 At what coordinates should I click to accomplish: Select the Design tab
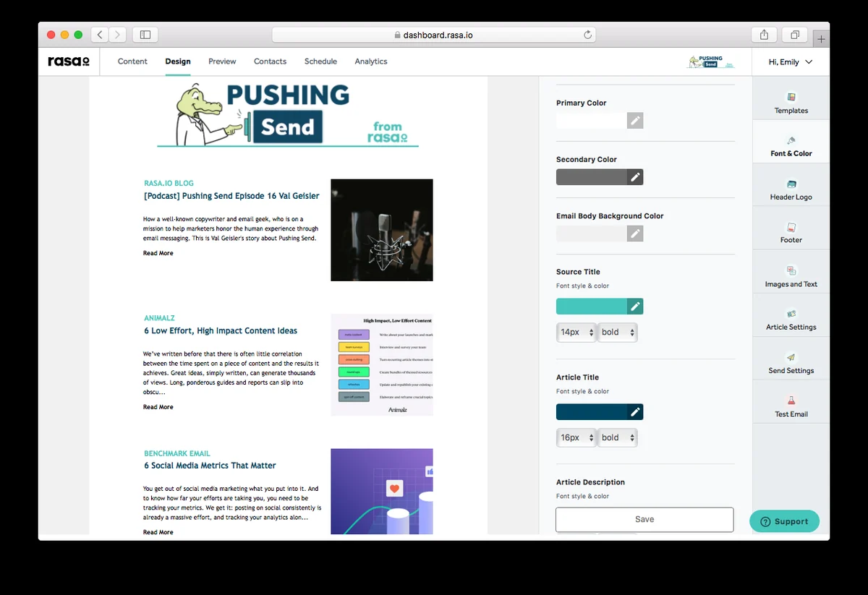pyautogui.click(x=178, y=61)
